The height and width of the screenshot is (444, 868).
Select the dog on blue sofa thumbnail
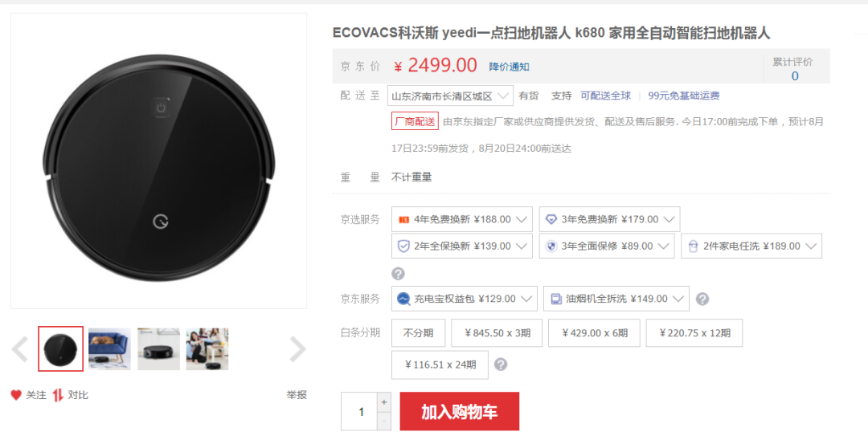[x=109, y=349]
